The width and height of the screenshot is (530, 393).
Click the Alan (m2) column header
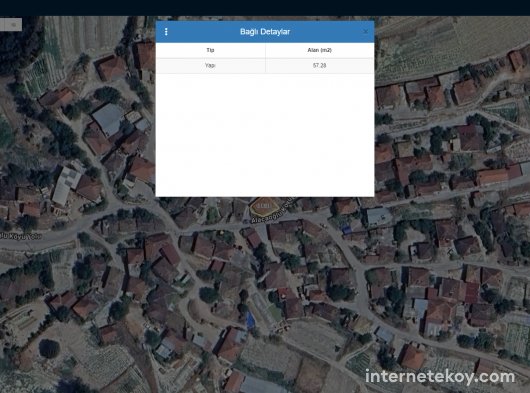point(319,50)
